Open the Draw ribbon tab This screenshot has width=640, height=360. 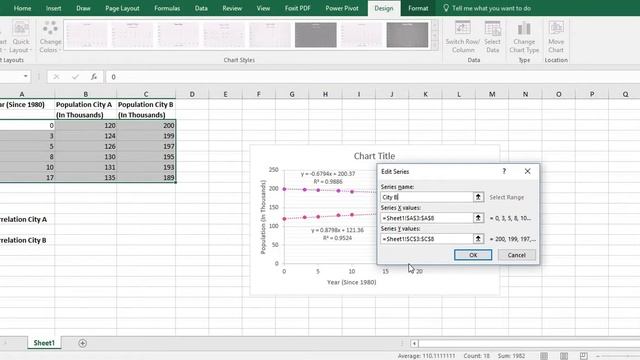click(83, 8)
